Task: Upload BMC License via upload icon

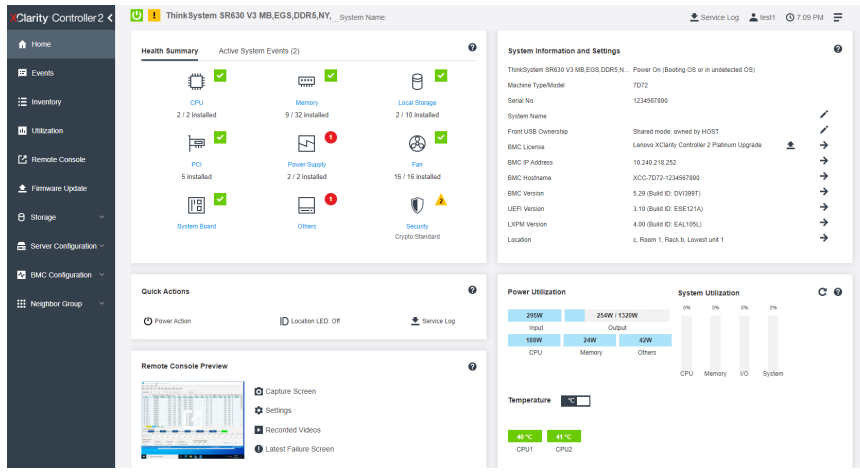Action: click(790, 145)
